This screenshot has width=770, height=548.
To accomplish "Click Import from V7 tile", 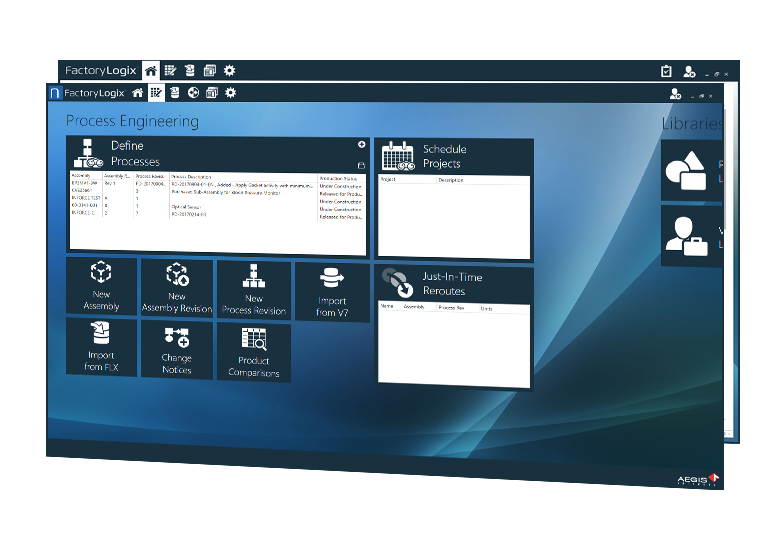I will [x=332, y=293].
